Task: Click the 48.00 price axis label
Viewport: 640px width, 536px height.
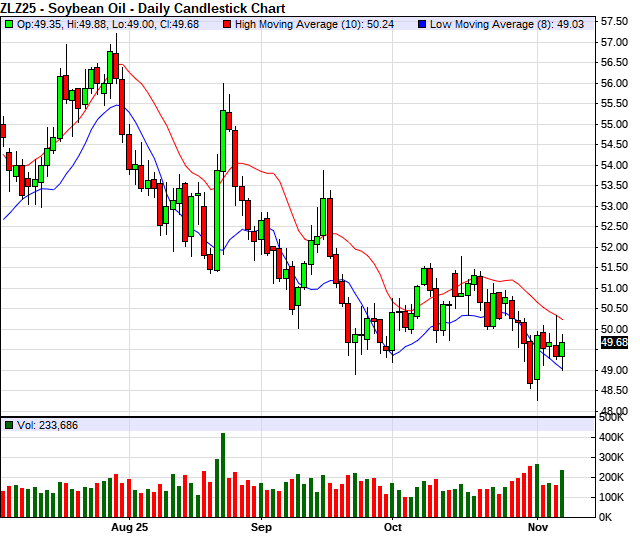Action: pos(614,411)
